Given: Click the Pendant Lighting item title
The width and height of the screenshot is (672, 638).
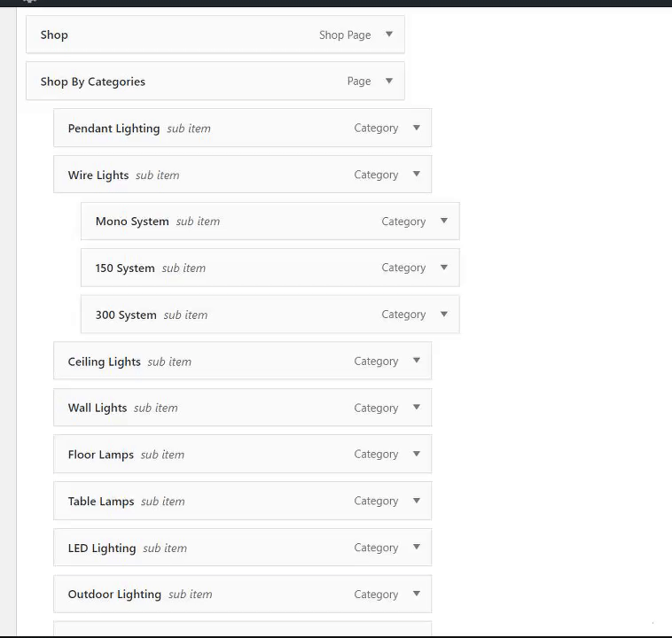Looking at the screenshot, I should coord(113,128).
